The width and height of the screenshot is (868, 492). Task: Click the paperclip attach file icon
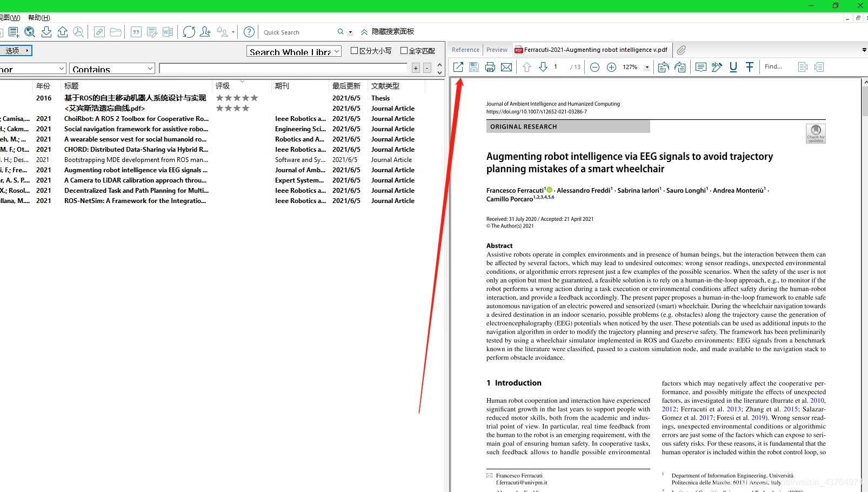681,50
